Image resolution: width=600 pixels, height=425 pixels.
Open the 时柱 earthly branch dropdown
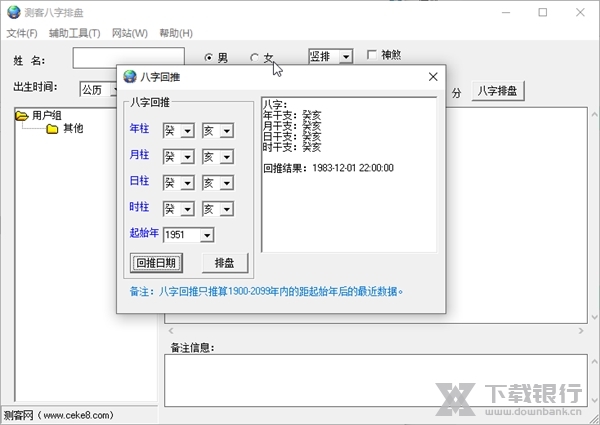click(x=227, y=209)
